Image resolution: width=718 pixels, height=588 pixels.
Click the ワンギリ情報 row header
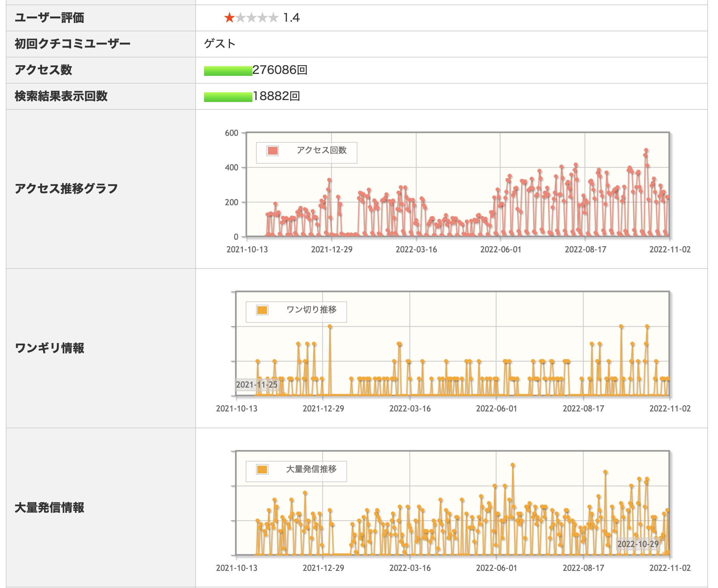click(x=49, y=348)
